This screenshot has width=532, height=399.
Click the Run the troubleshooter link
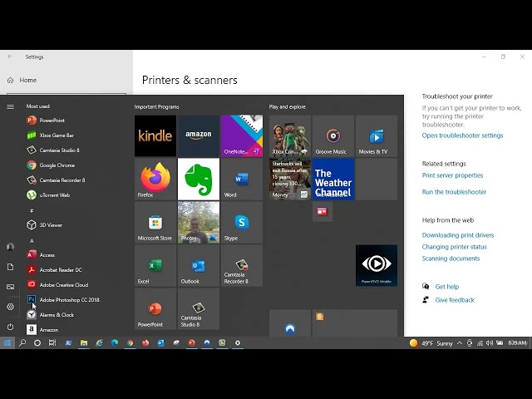point(454,192)
